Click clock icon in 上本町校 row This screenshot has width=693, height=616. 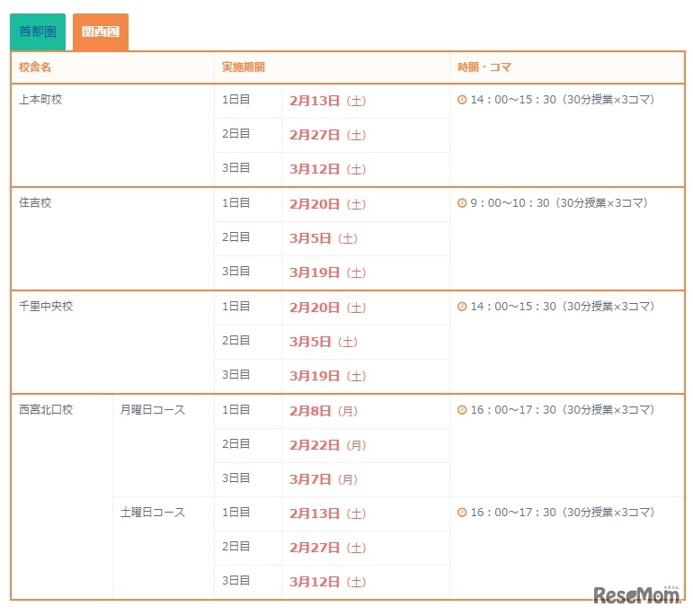tap(462, 100)
